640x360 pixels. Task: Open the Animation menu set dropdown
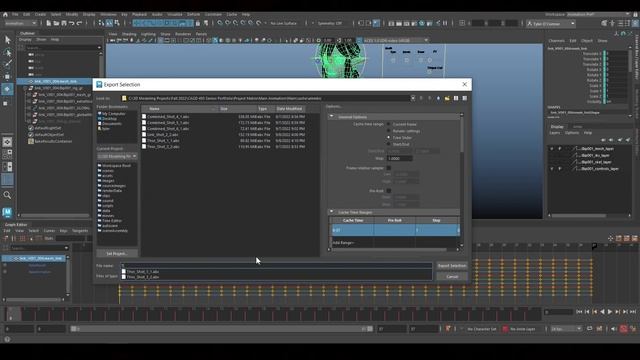(x=20, y=24)
